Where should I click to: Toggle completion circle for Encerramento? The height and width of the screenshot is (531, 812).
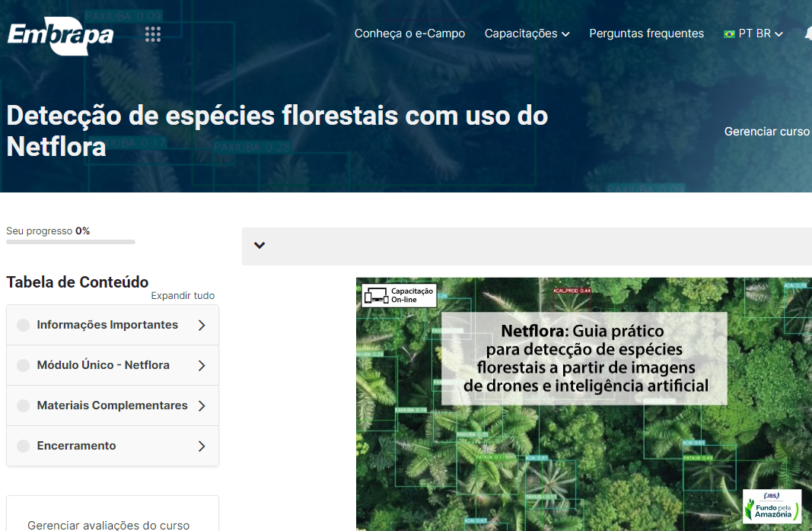coord(24,446)
